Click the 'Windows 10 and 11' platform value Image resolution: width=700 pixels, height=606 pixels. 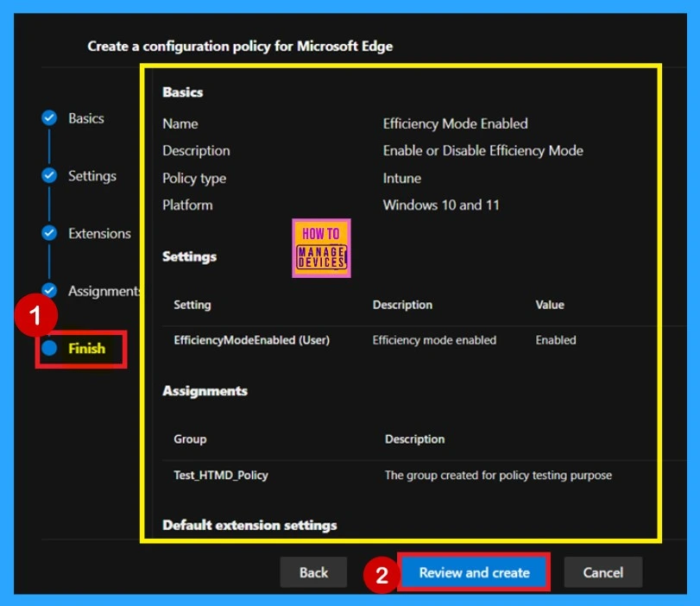coord(441,205)
